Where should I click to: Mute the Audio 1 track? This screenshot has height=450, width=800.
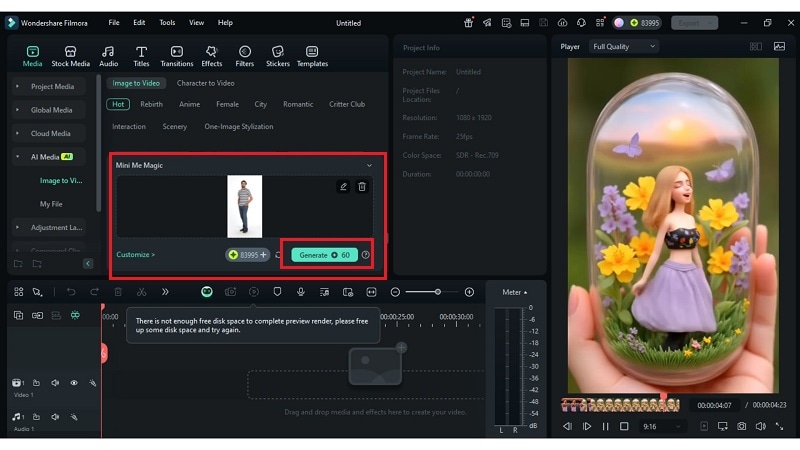(55, 416)
